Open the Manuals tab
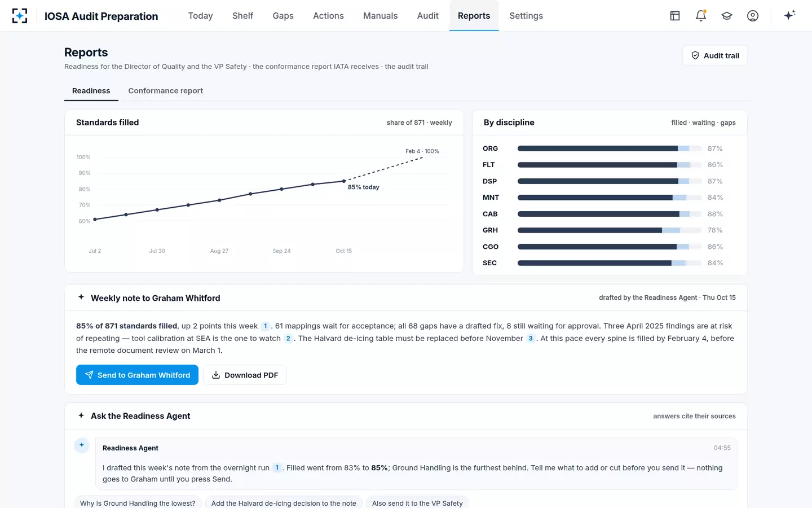This screenshot has width=812, height=508. pos(380,16)
